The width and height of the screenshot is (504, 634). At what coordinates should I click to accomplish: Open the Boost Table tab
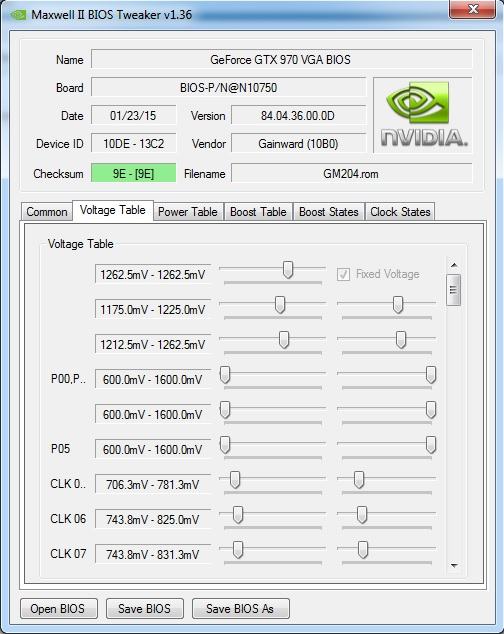click(258, 211)
